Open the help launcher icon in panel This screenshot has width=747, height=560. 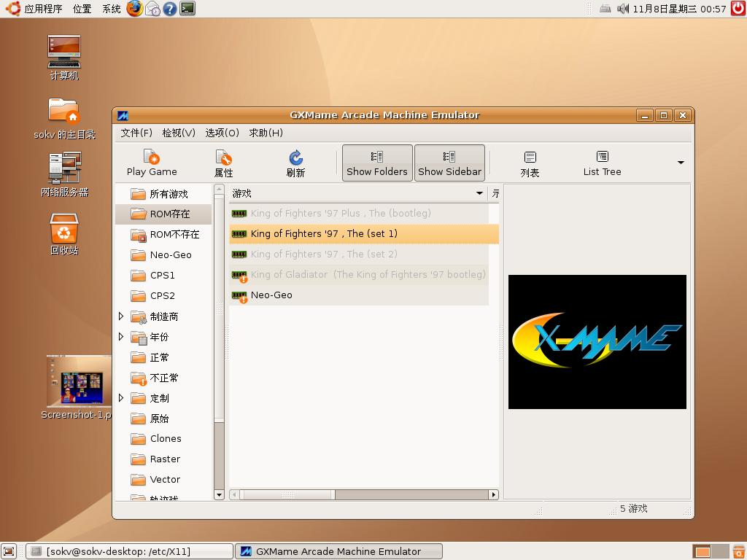pos(169,9)
